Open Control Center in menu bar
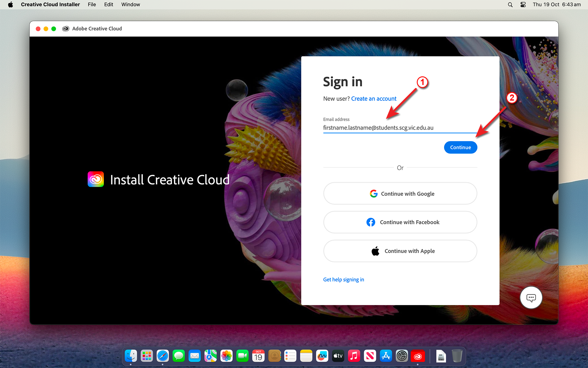588x368 pixels. [523, 5]
